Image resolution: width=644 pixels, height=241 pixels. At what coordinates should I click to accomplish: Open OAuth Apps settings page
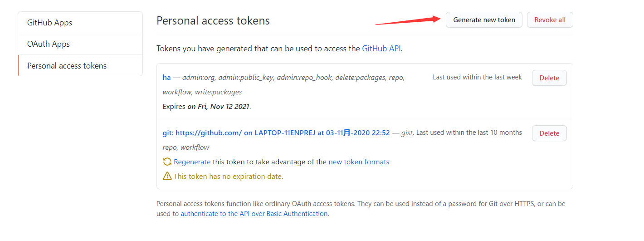click(x=80, y=44)
